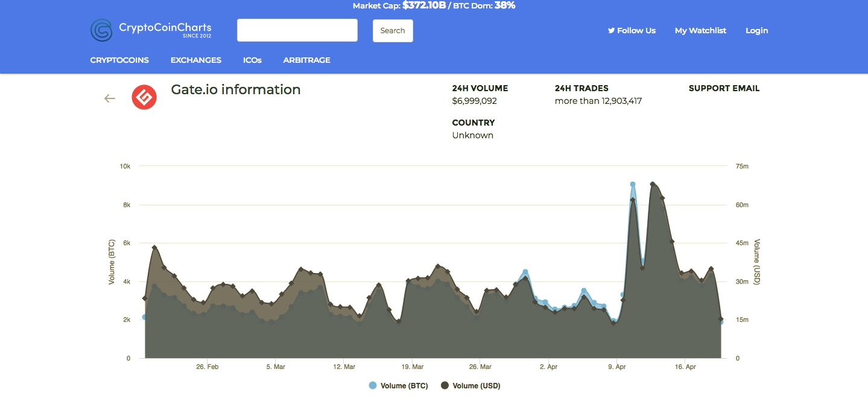Click the '5. Mar' x-axis label

pyautogui.click(x=276, y=367)
